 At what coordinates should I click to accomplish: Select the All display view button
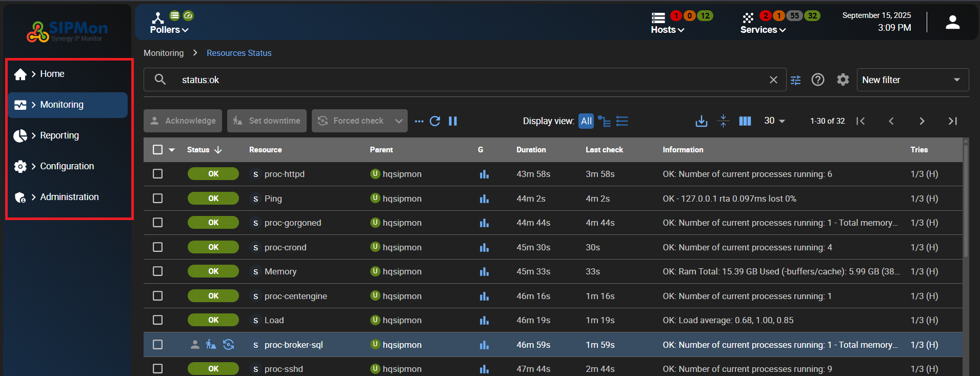coord(586,121)
